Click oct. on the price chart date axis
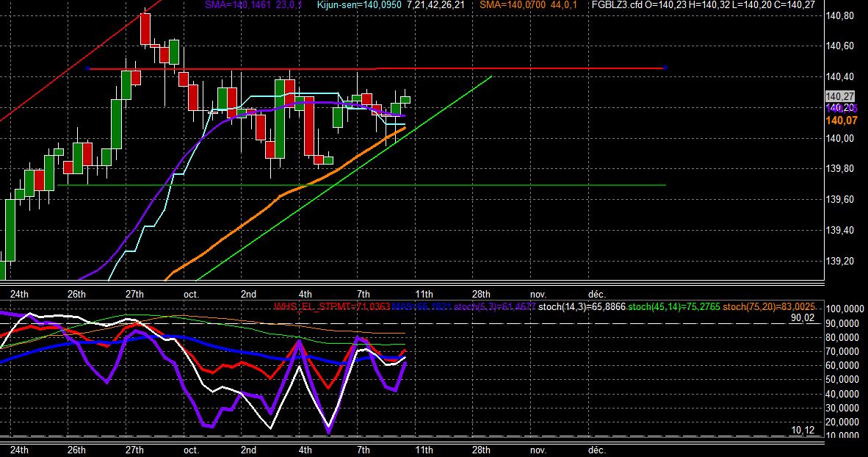 (191, 294)
